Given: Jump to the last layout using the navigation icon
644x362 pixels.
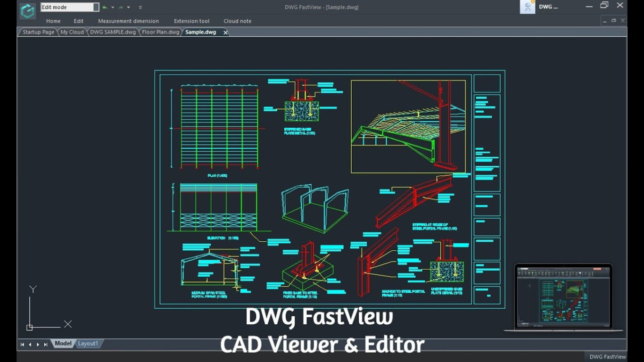Looking at the screenshot, I should click(x=46, y=344).
